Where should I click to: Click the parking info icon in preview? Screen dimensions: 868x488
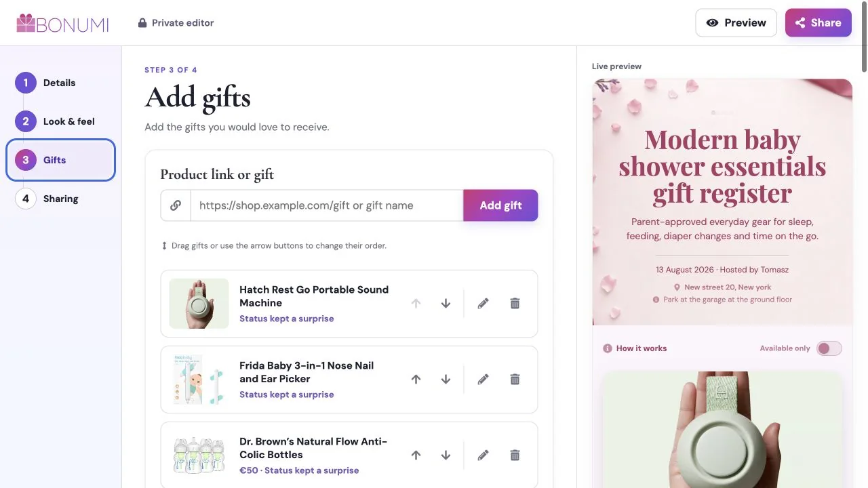(x=656, y=300)
